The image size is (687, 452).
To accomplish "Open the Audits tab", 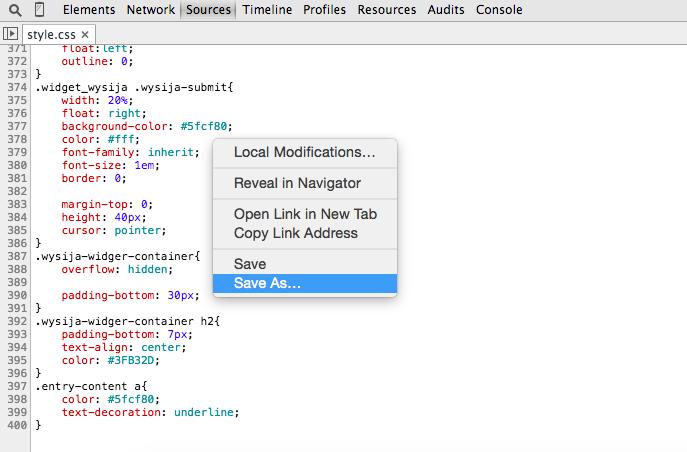I will pos(447,11).
